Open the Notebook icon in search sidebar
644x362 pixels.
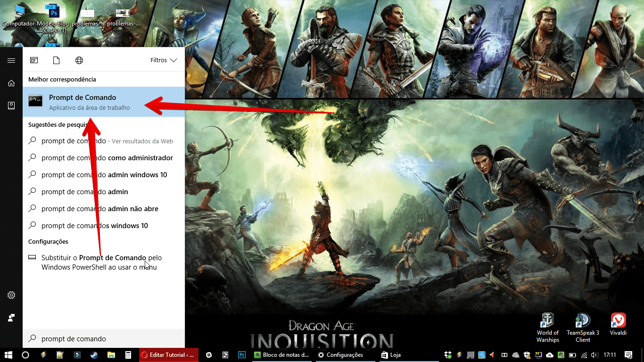(11, 106)
